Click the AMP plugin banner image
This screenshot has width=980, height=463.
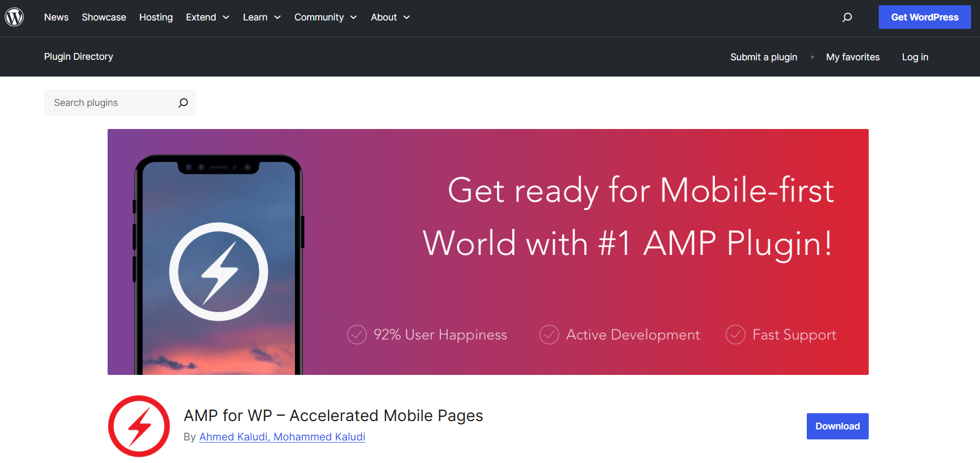[x=488, y=252]
